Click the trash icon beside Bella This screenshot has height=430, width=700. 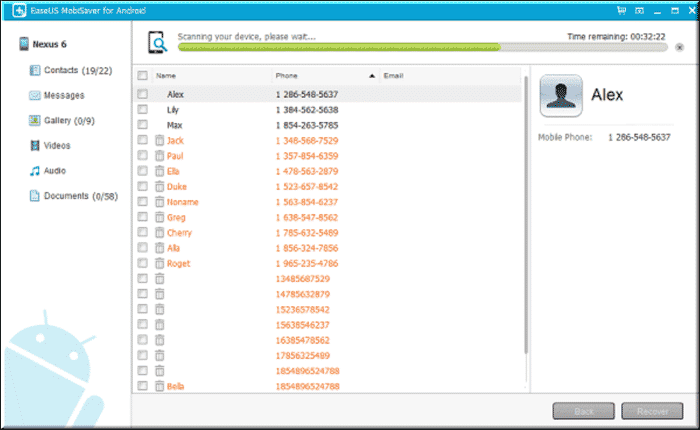159,386
